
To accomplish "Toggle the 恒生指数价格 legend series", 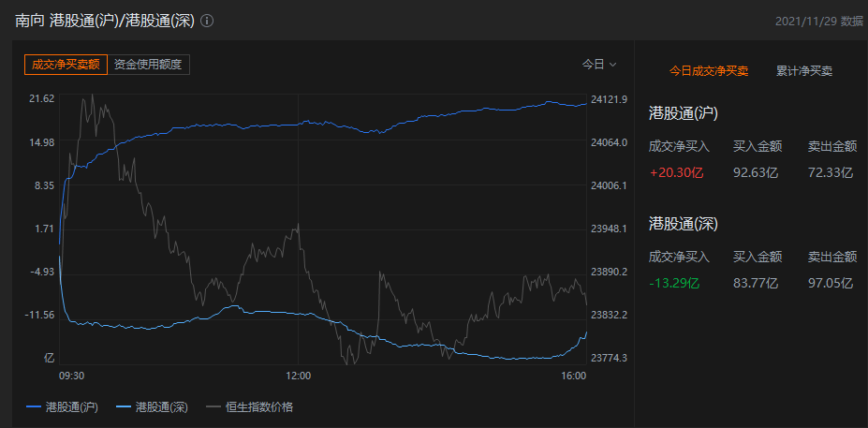I will [250, 407].
